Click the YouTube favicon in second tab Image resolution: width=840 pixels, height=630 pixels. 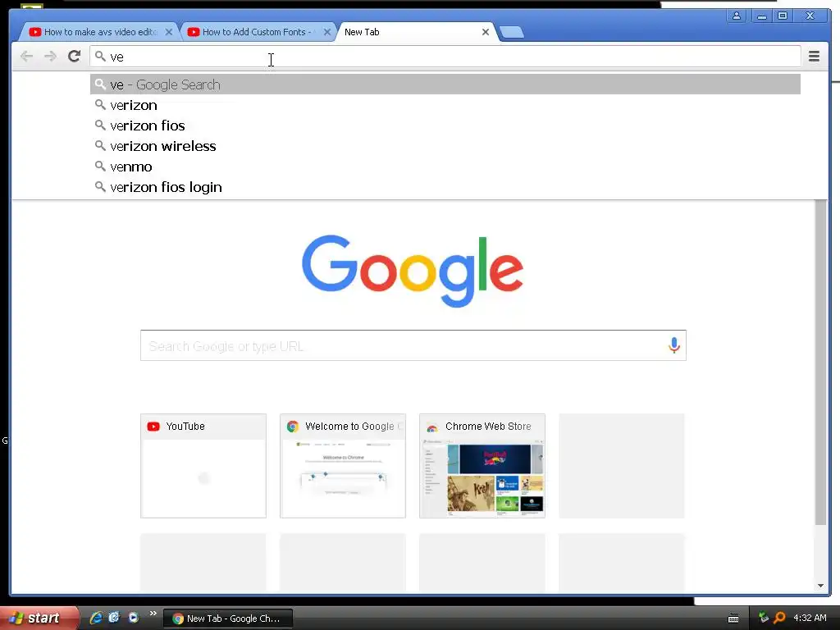click(x=194, y=32)
